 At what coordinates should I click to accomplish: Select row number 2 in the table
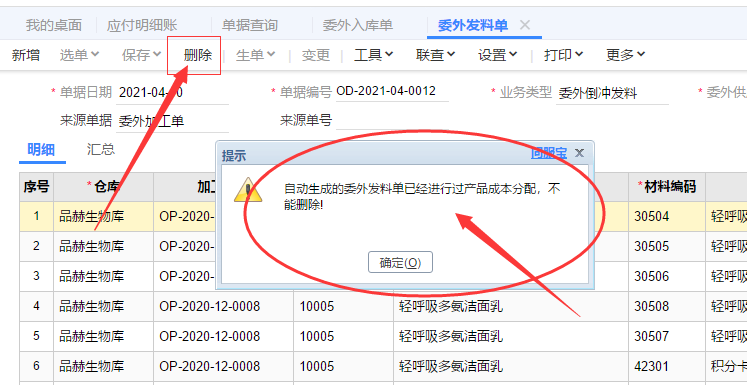point(36,246)
